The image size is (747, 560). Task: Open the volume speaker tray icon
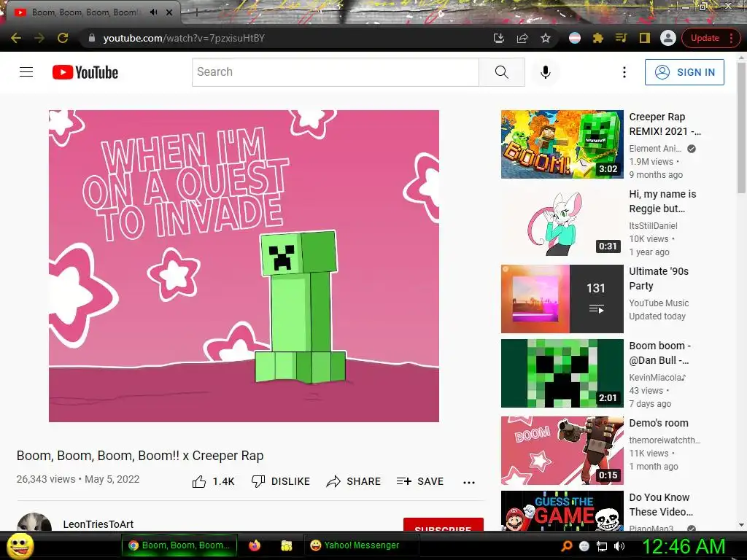point(619,546)
